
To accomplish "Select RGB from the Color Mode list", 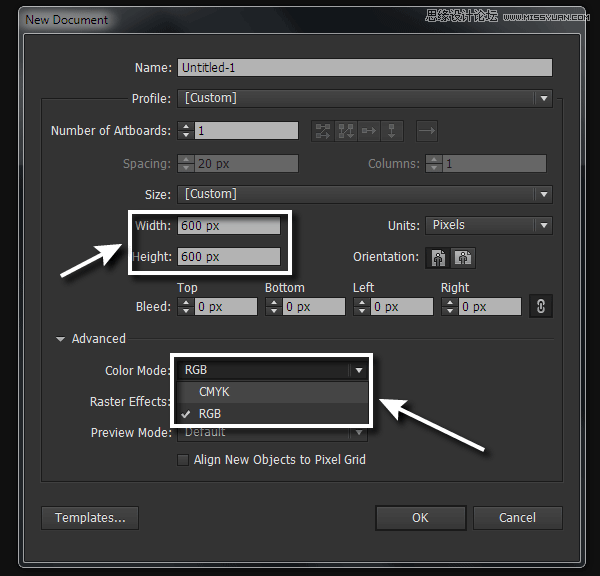I will pyautogui.click(x=210, y=413).
